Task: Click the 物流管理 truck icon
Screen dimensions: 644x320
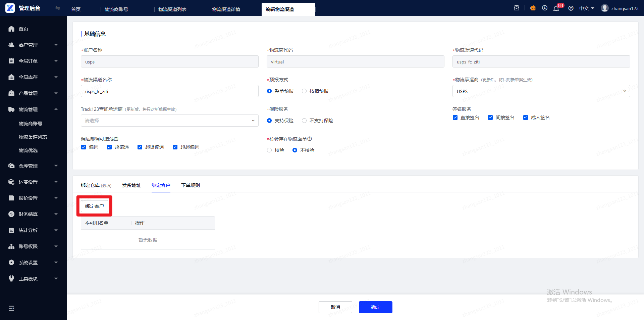Action: click(11, 109)
